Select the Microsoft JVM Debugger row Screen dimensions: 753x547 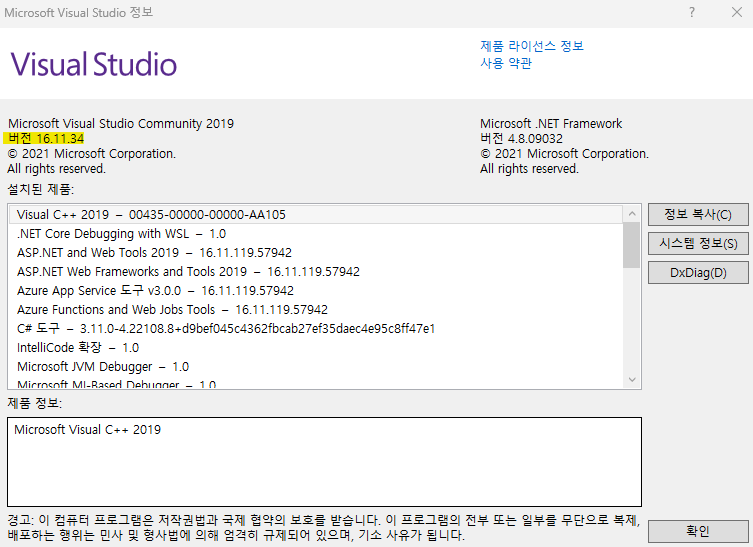coord(316,366)
